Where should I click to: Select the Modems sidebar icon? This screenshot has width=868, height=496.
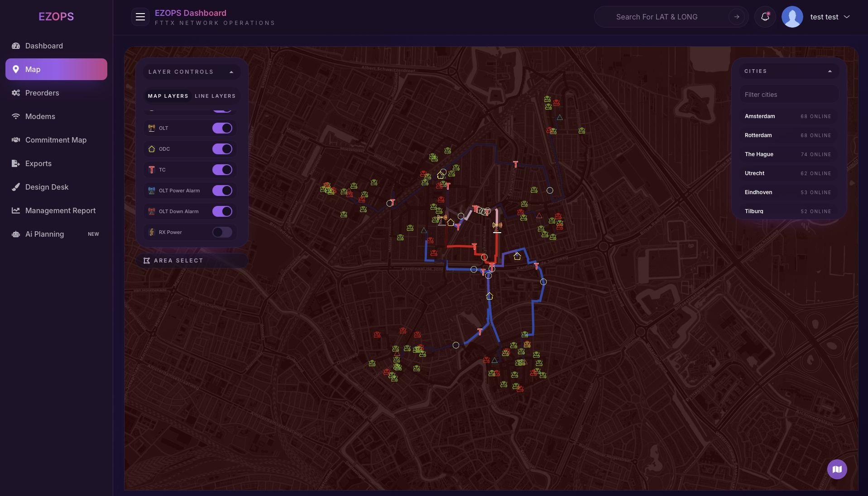click(x=16, y=116)
